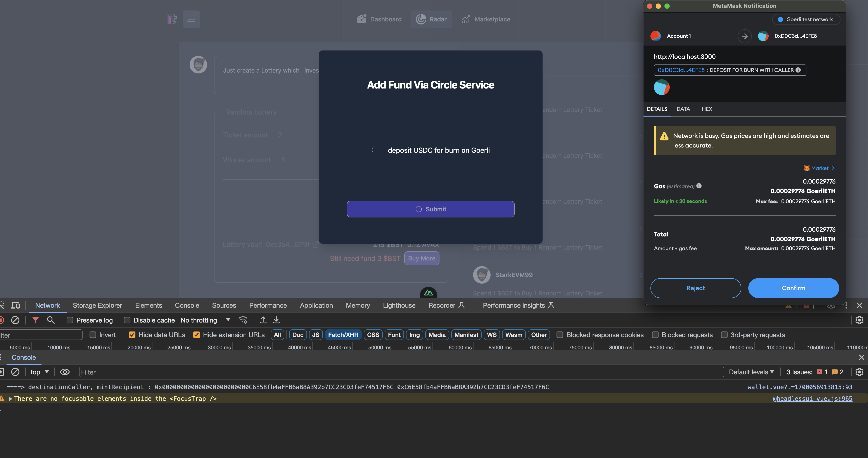
Task: Open the wallet.vue source link
Action: tap(800, 387)
